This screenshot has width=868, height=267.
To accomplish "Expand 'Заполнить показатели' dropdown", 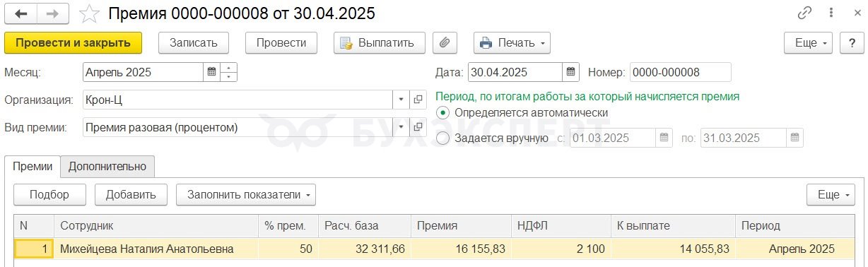I will pyautogui.click(x=246, y=194).
